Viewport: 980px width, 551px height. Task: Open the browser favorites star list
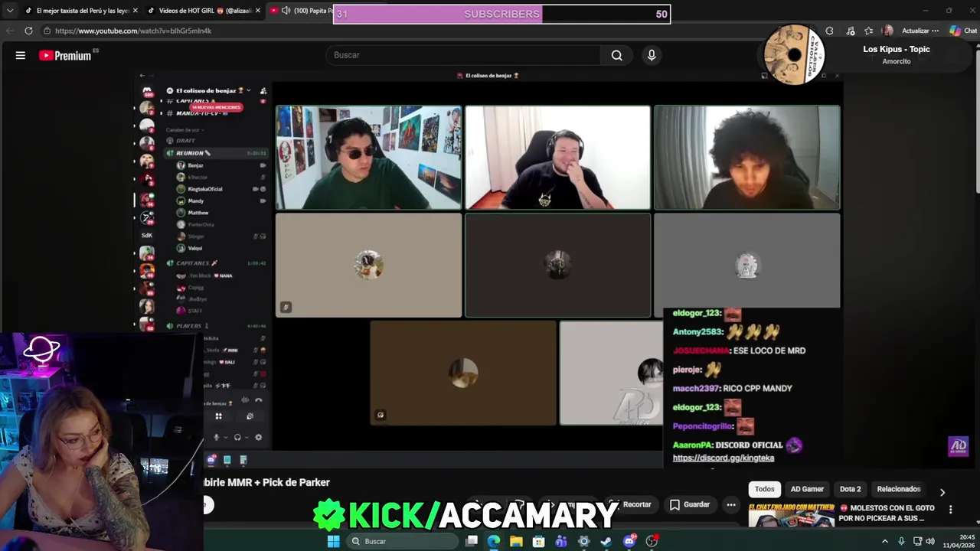(x=868, y=31)
